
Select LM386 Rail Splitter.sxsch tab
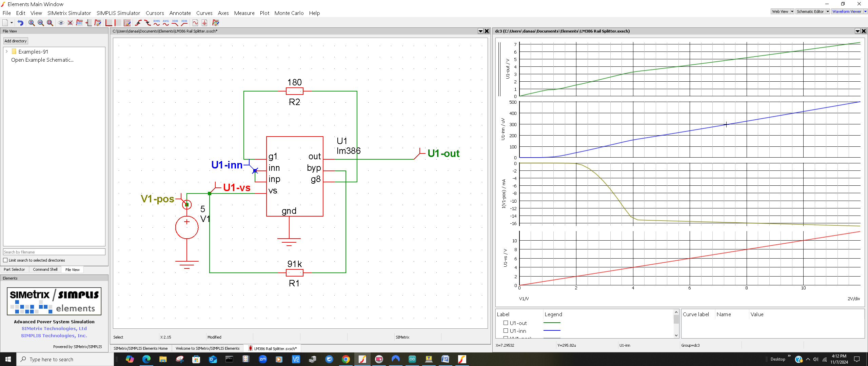pyautogui.click(x=273, y=348)
